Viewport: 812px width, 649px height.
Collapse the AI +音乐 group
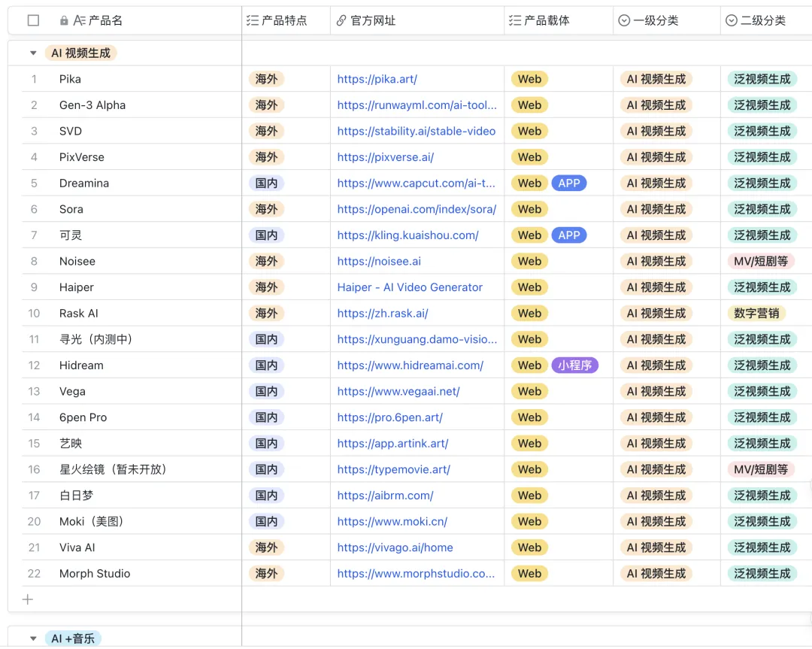[33, 638]
